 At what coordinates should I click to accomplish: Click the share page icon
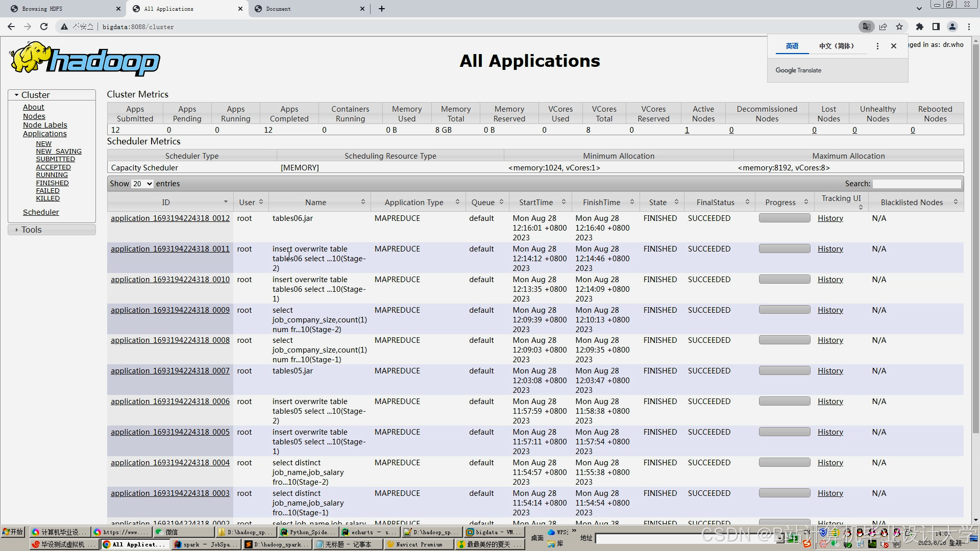pyautogui.click(x=883, y=27)
